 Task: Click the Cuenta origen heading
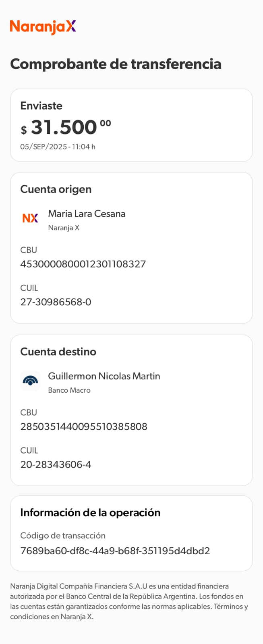[56, 189]
